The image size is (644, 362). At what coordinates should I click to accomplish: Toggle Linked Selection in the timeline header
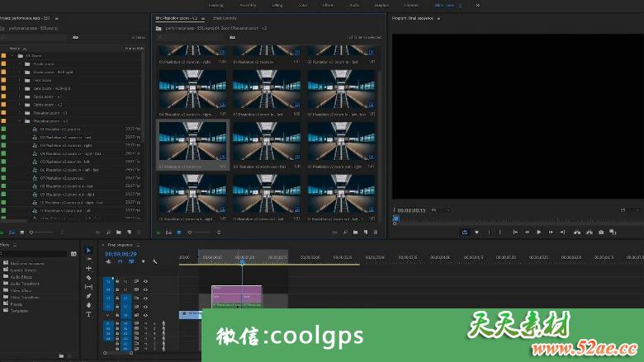pos(131,261)
